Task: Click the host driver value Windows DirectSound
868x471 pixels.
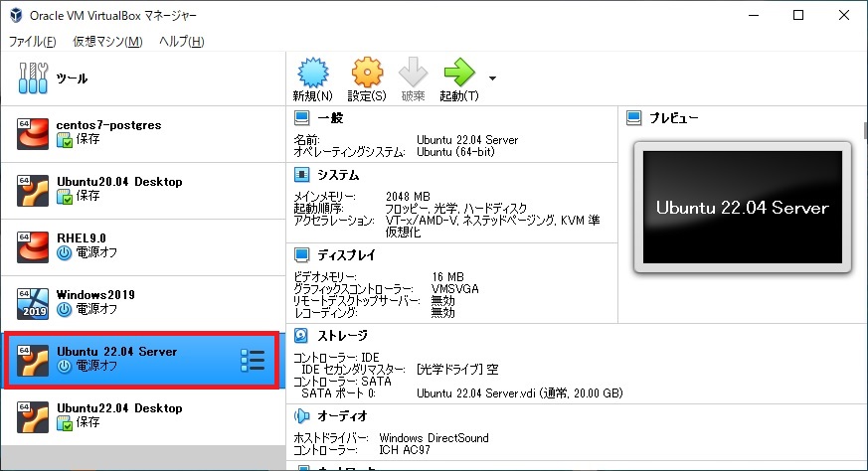Action: 434,438
